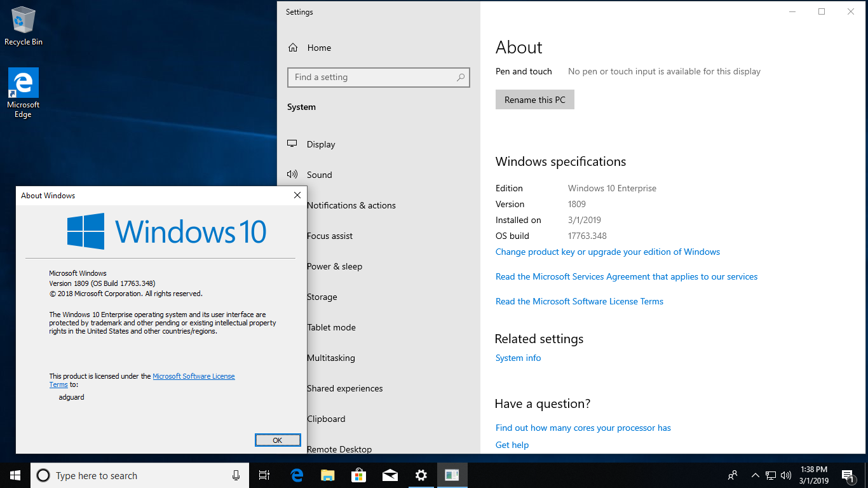Open the Microsoft Software License Terms link in the dialog
The height and width of the screenshot is (488, 868).
tap(193, 376)
